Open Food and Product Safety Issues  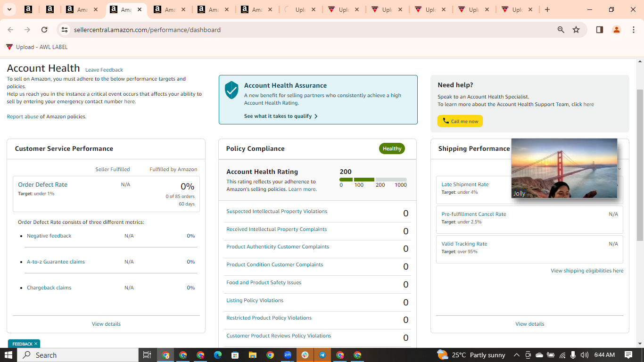point(264,282)
